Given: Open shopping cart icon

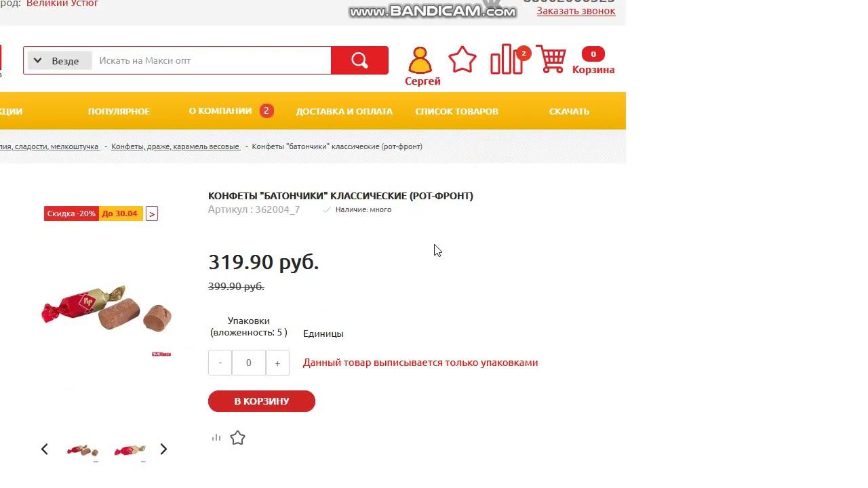Looking at the screenshot, I should click(551, 60).
